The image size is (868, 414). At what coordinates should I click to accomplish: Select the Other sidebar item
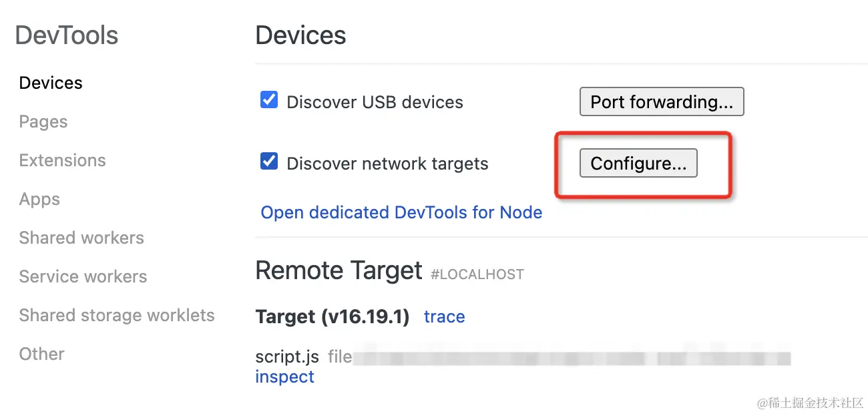(x=41, y=354)
